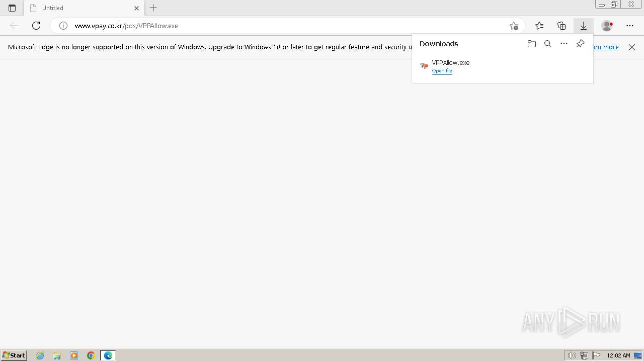Reload the page with refresh icon
The width and height of the screenshot is (644, 362).
click(36, 26)
